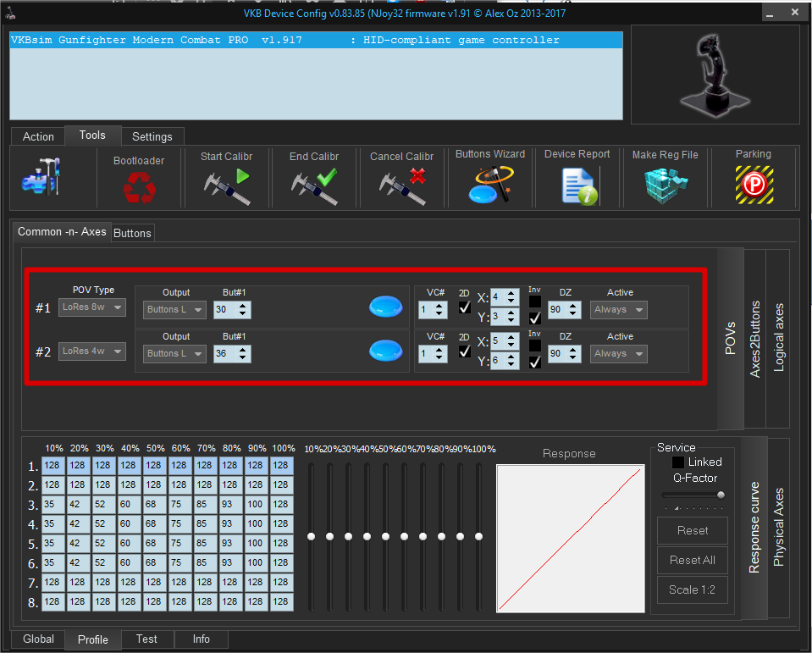Select VKBsim Gunfighter device in list
Screen dimensions: 812x653
click(x=316, y=40)
